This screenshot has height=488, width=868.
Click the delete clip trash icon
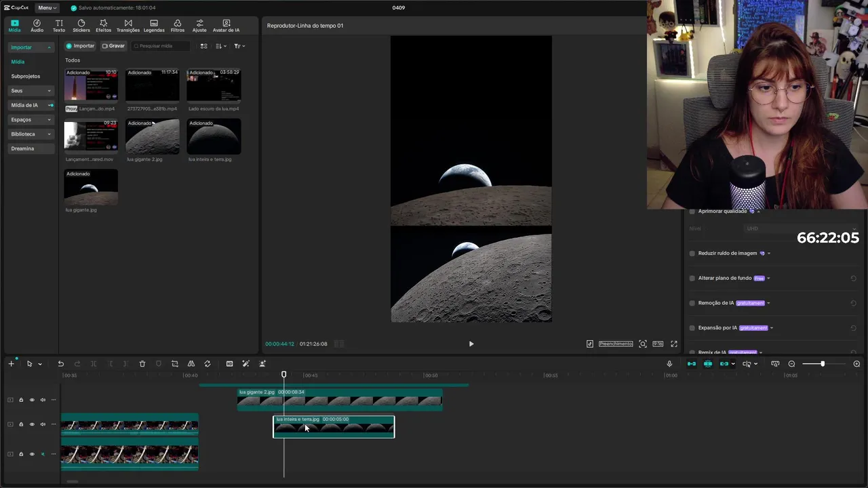[142, 364]
